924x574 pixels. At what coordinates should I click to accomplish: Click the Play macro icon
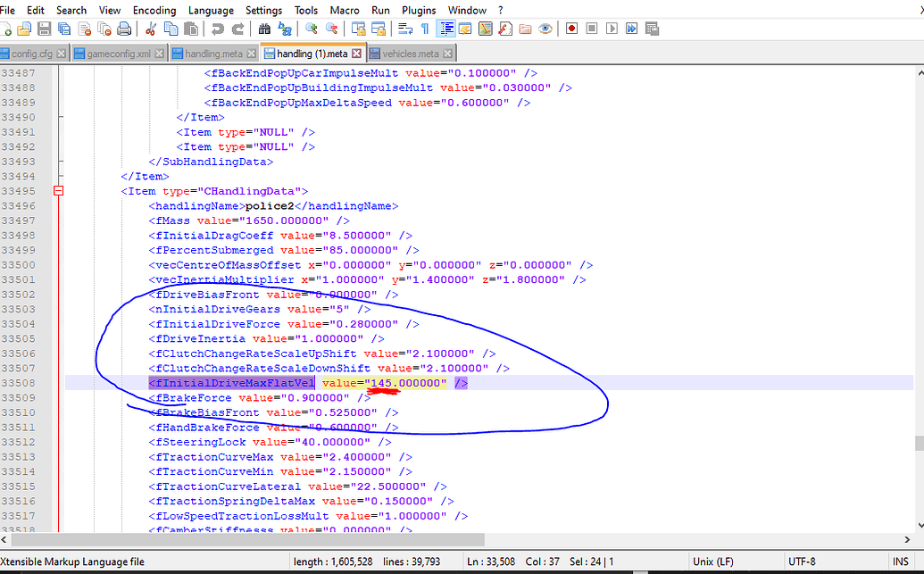coord(612,29)
